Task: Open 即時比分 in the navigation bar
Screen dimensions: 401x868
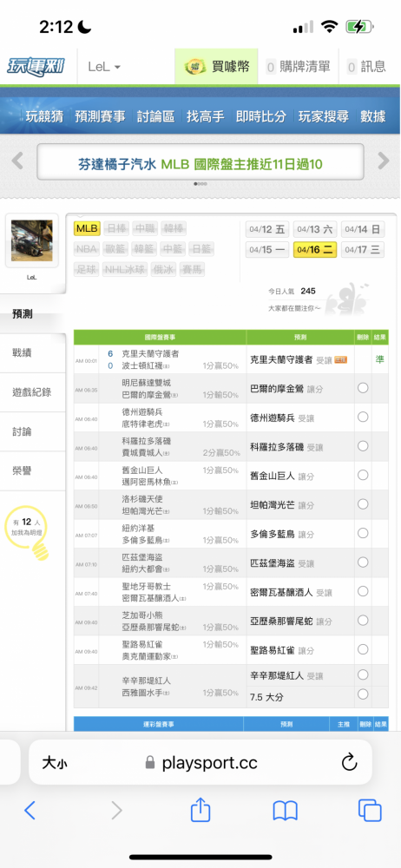Action: point(261,116)
